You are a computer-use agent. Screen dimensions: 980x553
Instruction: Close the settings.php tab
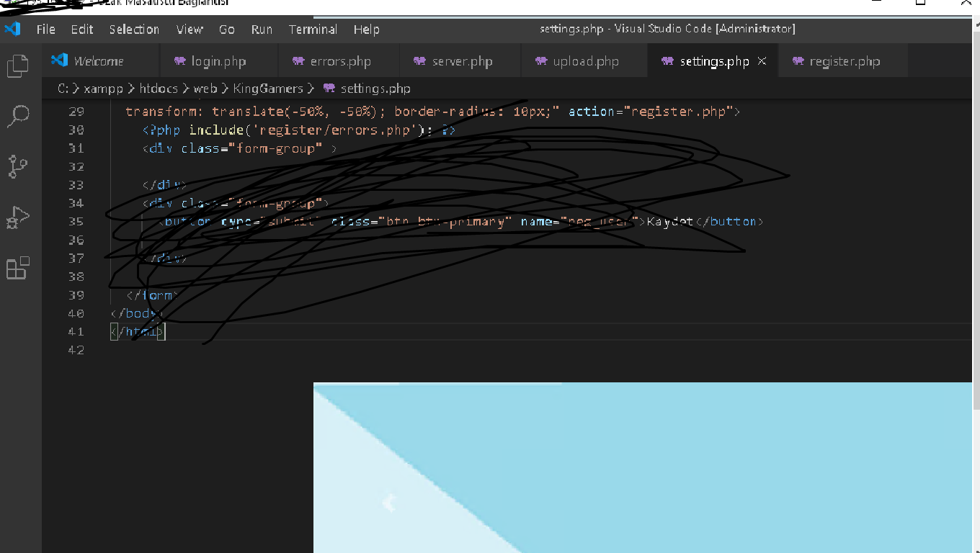point(762,61)
